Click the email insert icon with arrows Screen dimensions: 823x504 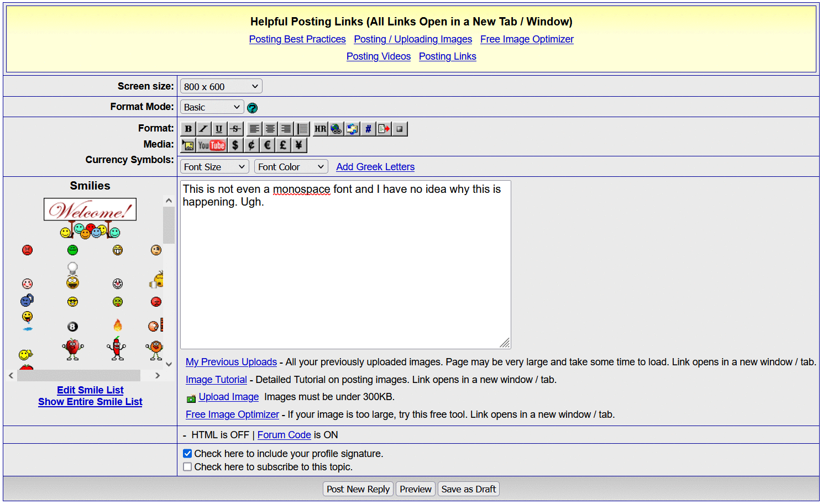point(352,129)
